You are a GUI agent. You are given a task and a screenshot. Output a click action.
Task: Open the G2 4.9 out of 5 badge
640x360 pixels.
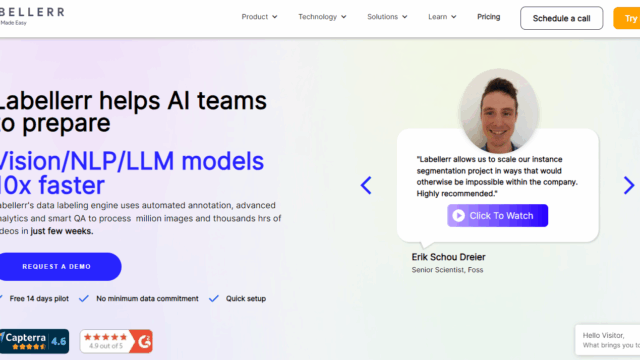[116, 341]
